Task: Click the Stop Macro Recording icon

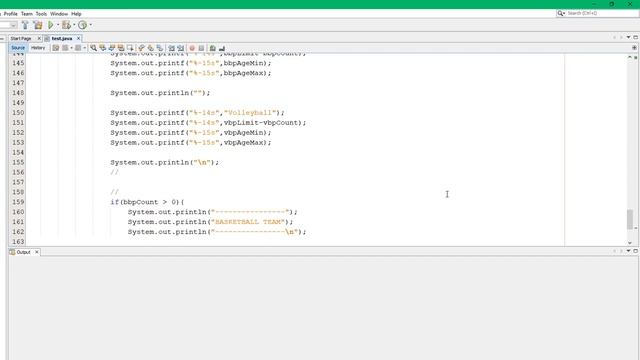Action: tap(201, 48)
